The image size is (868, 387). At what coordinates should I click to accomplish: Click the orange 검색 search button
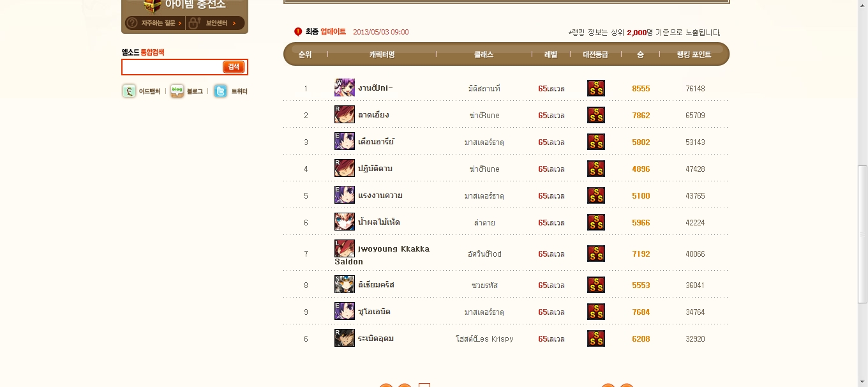pyautogui.click(x=234, y=67)
